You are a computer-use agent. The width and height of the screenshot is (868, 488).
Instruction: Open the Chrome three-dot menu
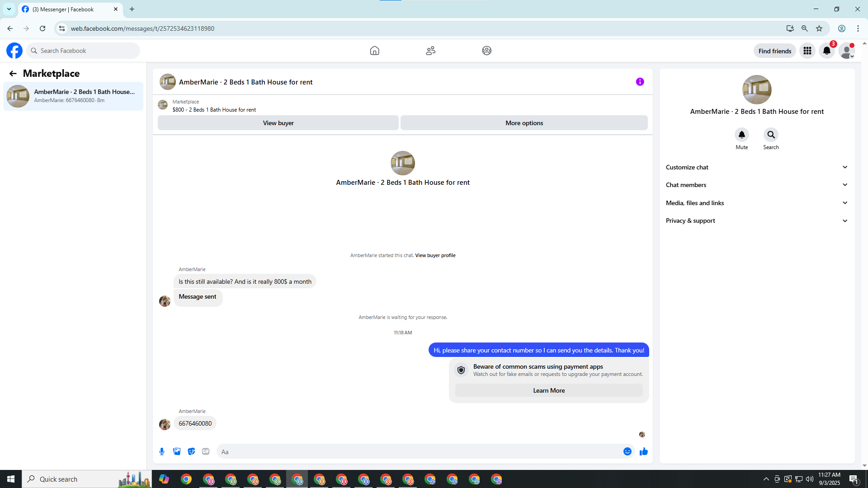tap(858, 28)
